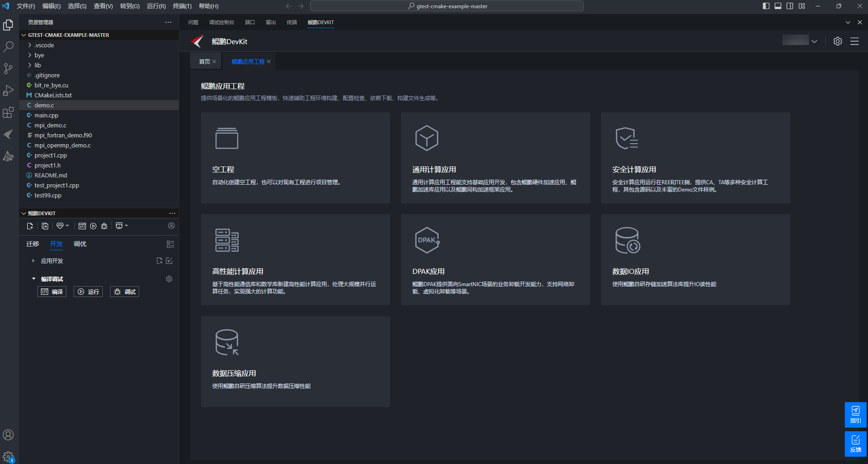Click the 编译 button

(x=52, y=292)
